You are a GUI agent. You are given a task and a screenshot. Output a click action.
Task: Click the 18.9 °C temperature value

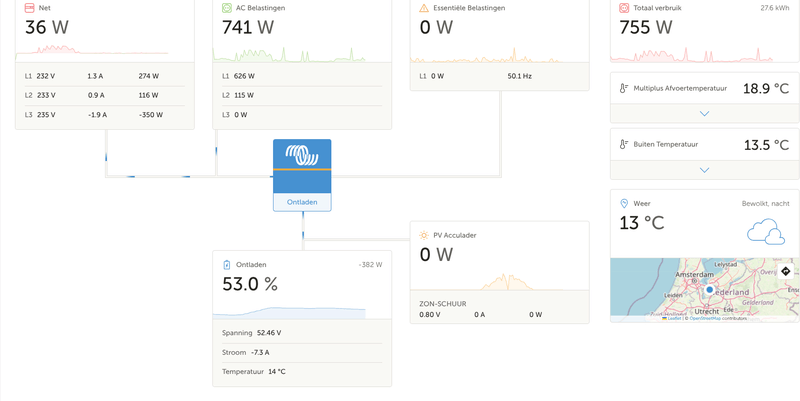[766, 88]
